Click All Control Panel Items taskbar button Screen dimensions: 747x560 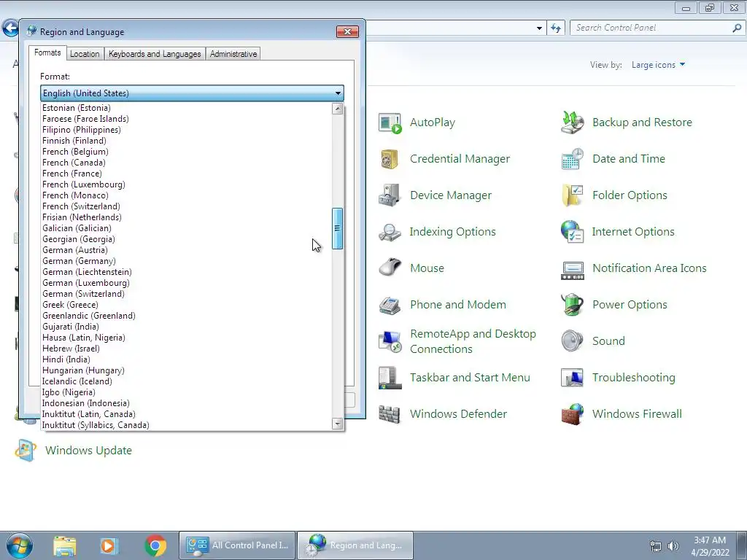(237, 545)
